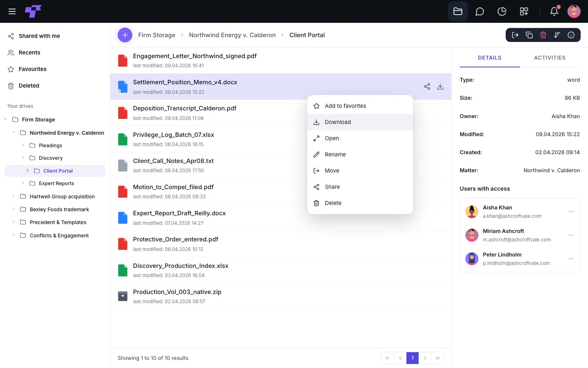Choose Share from context menu
This screenshot has width=588, height=368.
(x=360, y=187)
